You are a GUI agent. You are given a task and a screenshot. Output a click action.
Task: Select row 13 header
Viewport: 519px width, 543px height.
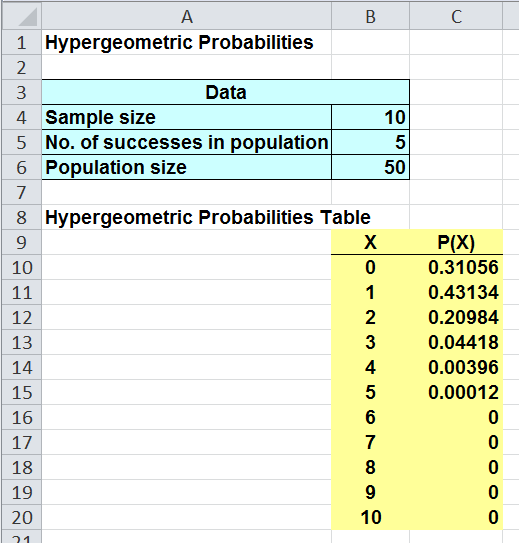(x=21, y=342)
